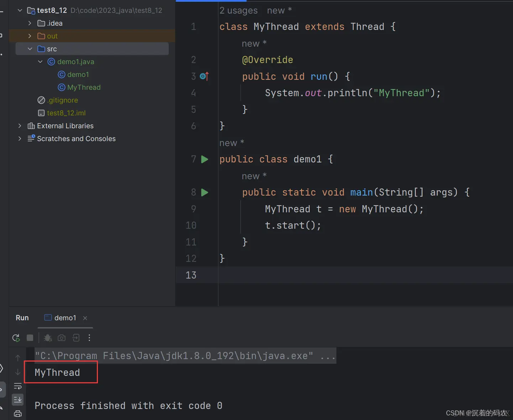This screenshot has width=513, height=420.
Task: Select the demo1 tab in Run panel
Action: (65, 318)
